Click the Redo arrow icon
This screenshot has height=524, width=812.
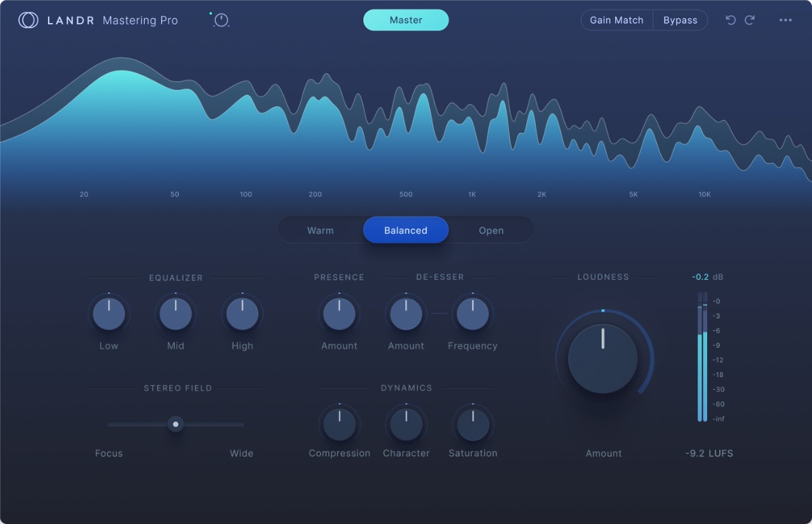pyautogui.click(x=750, y=20)
